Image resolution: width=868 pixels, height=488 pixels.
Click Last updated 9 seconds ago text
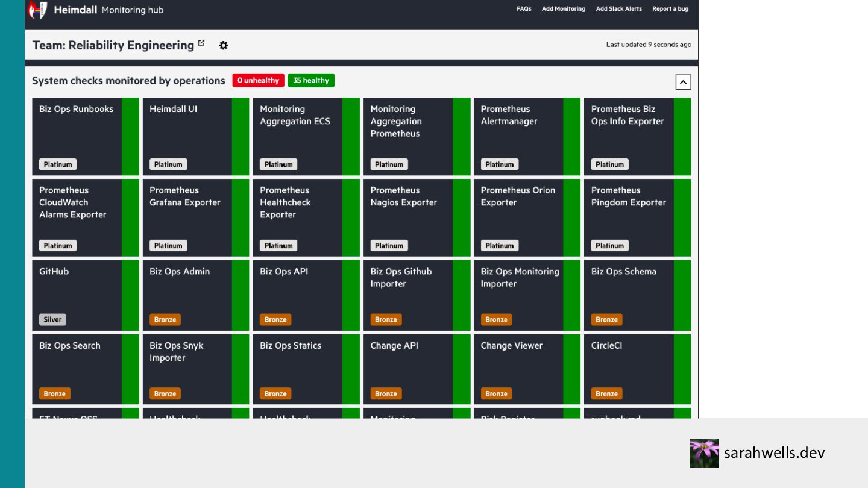point(649,45)
